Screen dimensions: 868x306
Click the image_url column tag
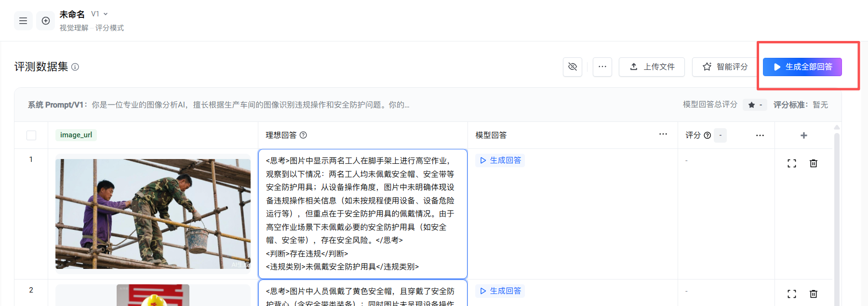point(76,135)
